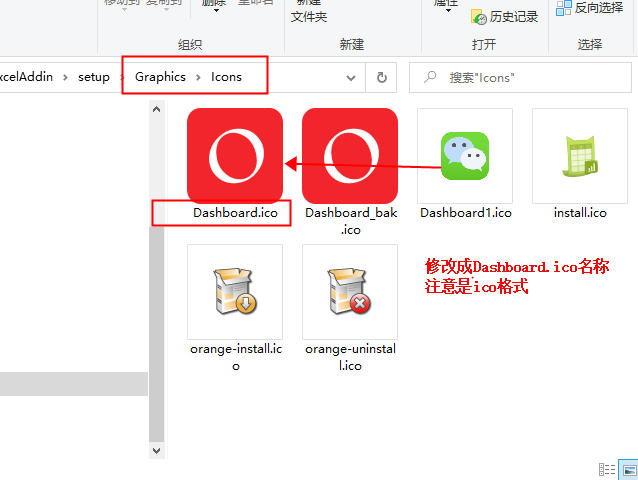Open the address bar history dropdown
The height and width of the screenshot is (480, 638).
[351, 78]
